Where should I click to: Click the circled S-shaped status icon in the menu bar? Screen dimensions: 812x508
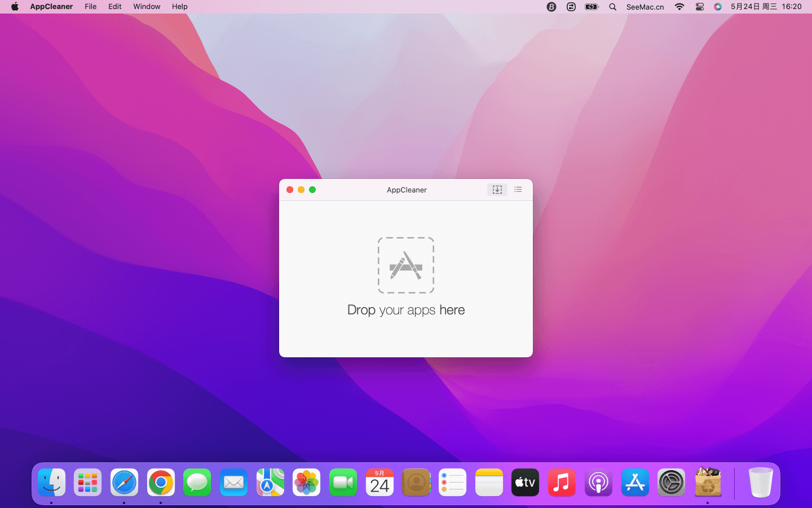click(571, 7)
